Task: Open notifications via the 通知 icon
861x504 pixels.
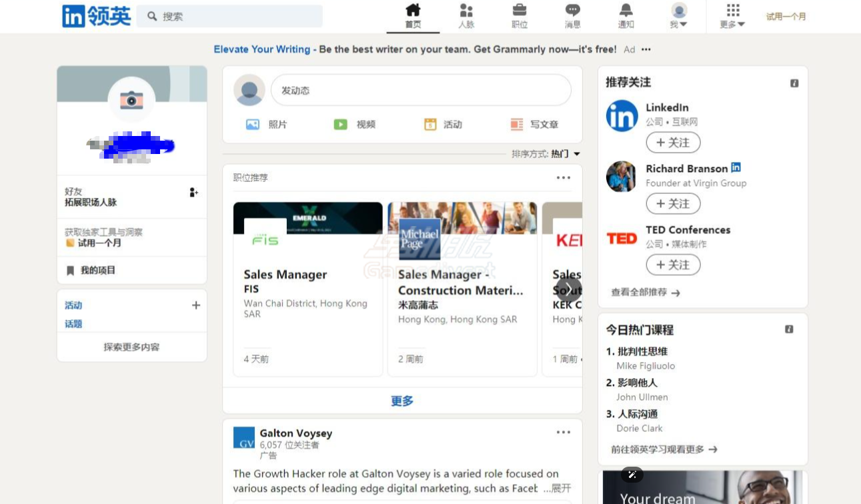Action: coord(626,15)
